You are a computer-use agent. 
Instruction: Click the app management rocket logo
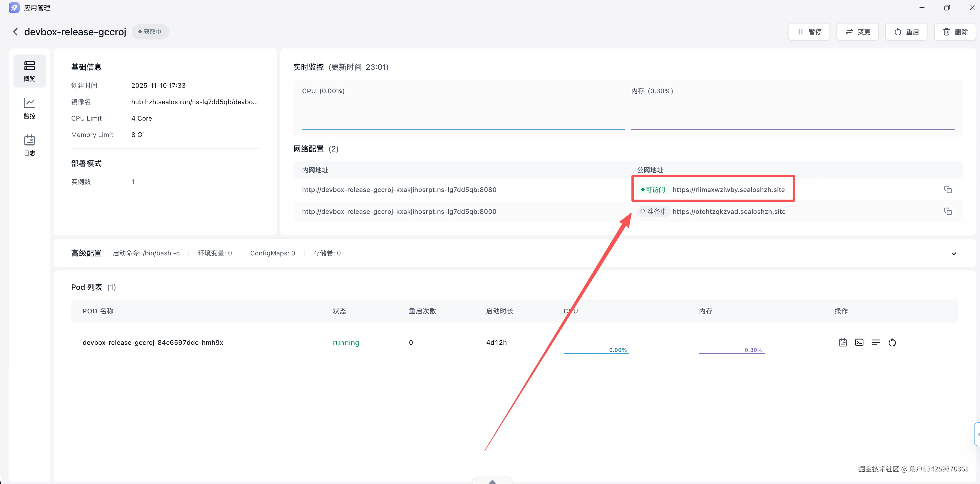point(14,8)
